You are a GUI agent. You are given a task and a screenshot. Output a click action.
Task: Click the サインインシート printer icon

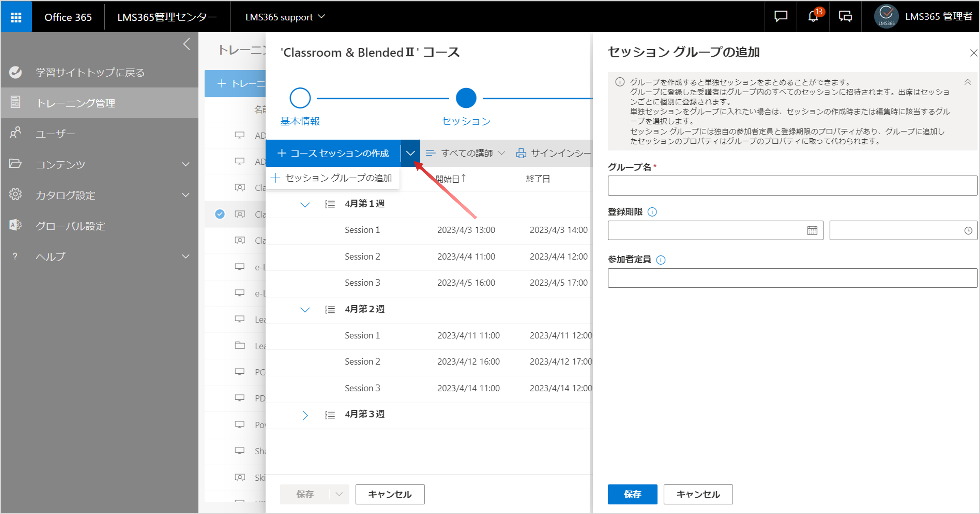click(521, 153)
